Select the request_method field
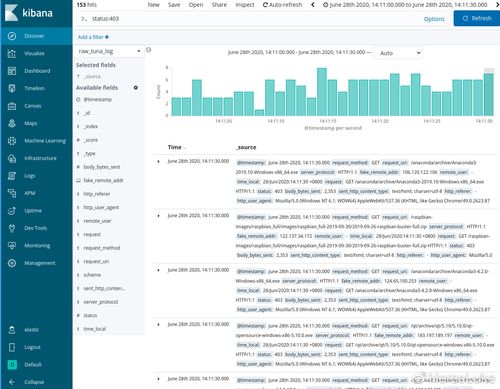This screenshot has height=389, width=500. [102, 248]
